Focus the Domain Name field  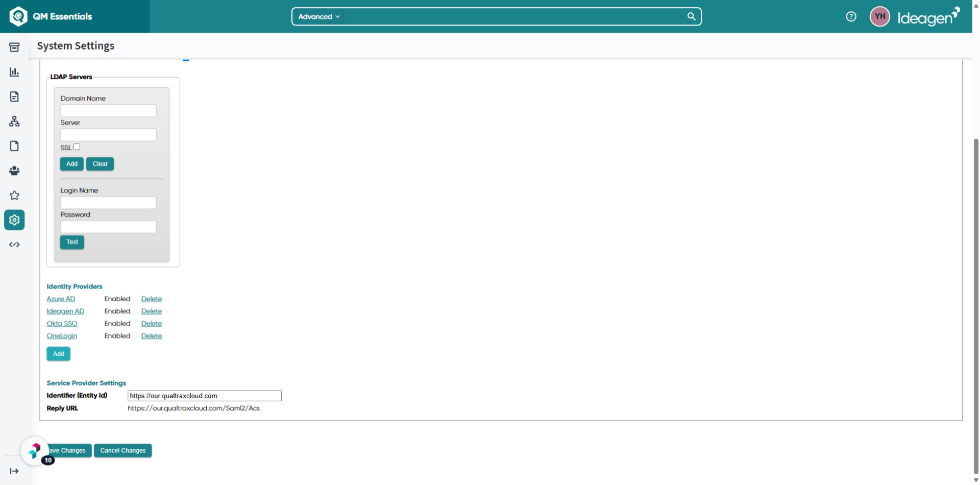pyautogui.click(x=108, y=111)
